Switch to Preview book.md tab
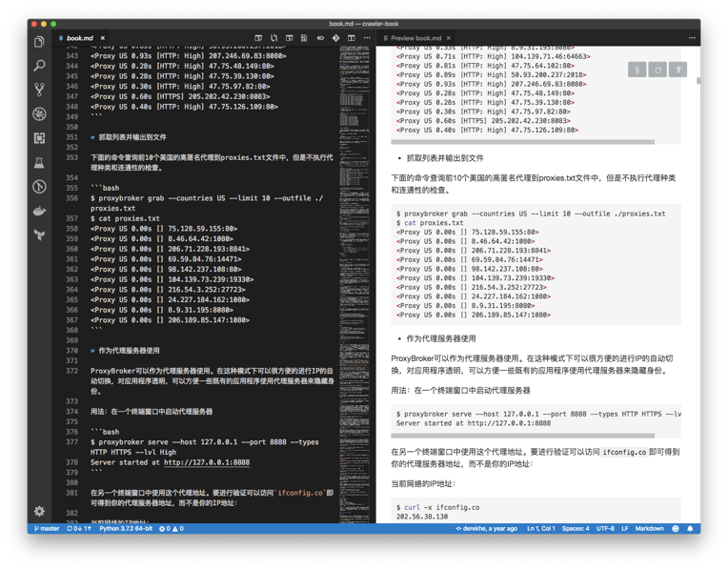 click(416, 38)
